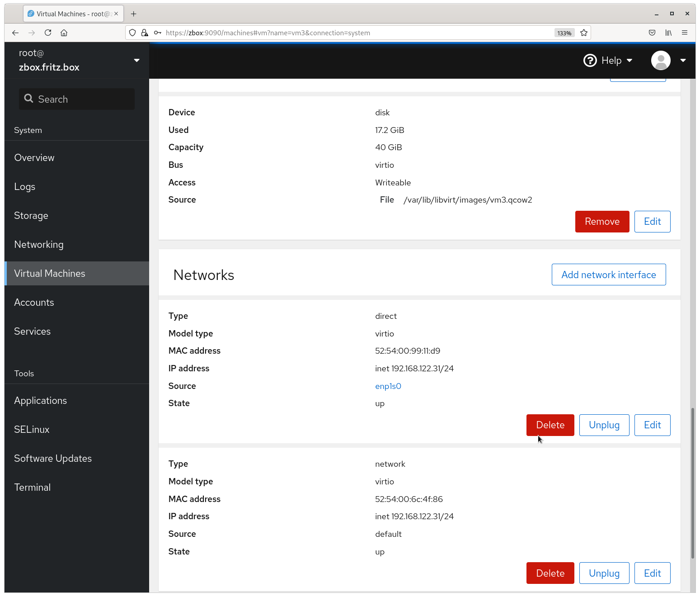
Task: Remove the vm3.qcow2 disk
Action: tap(602, 222)
